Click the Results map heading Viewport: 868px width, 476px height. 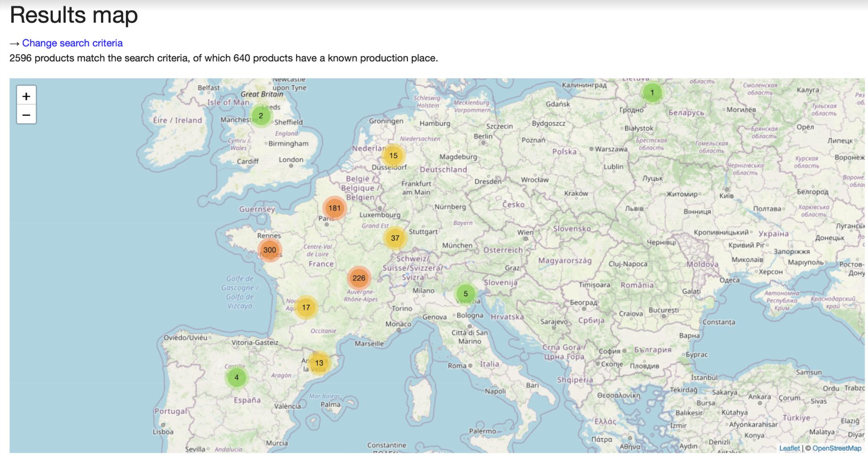[x=74, y=15]
